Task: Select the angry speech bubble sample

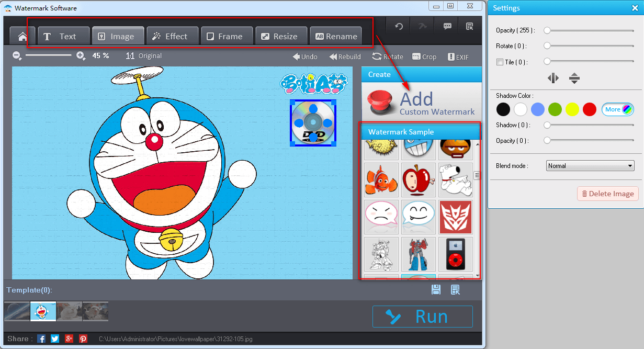Action: tap(381, 217)
